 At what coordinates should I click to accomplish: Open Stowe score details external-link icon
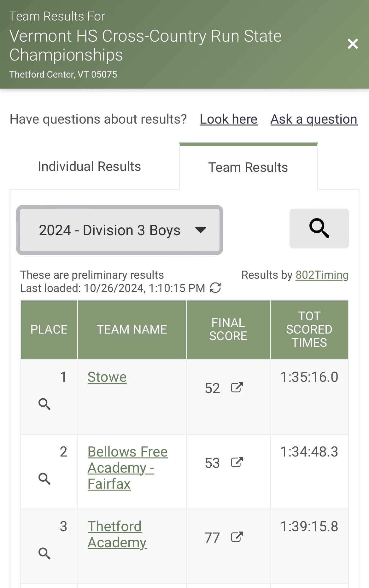237,387
